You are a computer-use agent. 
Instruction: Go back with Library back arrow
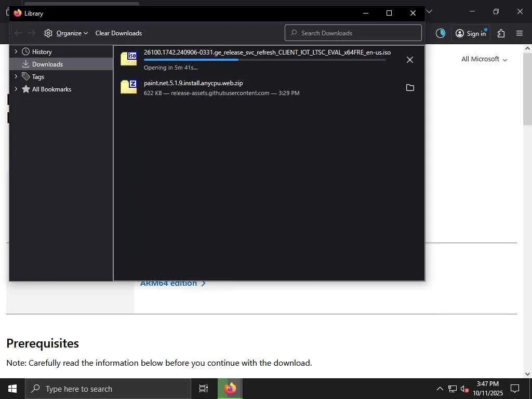click(18, 33)
